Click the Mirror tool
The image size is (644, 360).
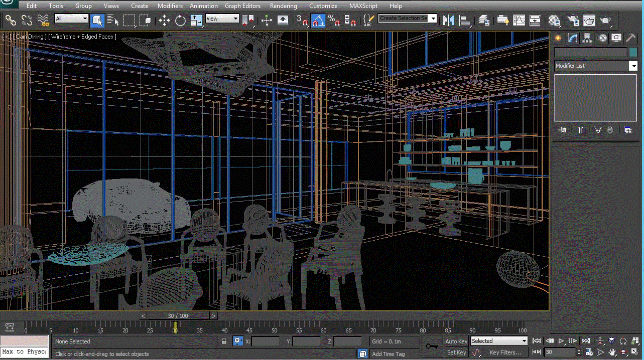tap(448, 20)
